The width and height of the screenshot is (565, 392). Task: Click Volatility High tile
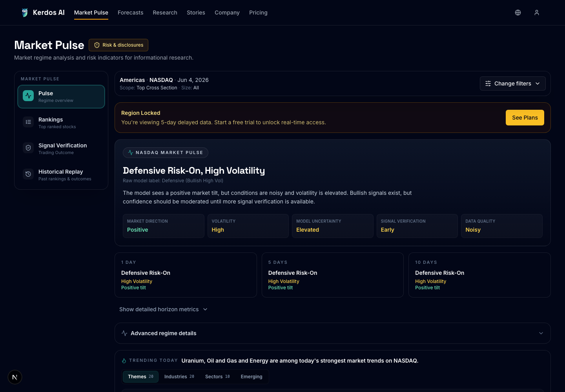248,226
